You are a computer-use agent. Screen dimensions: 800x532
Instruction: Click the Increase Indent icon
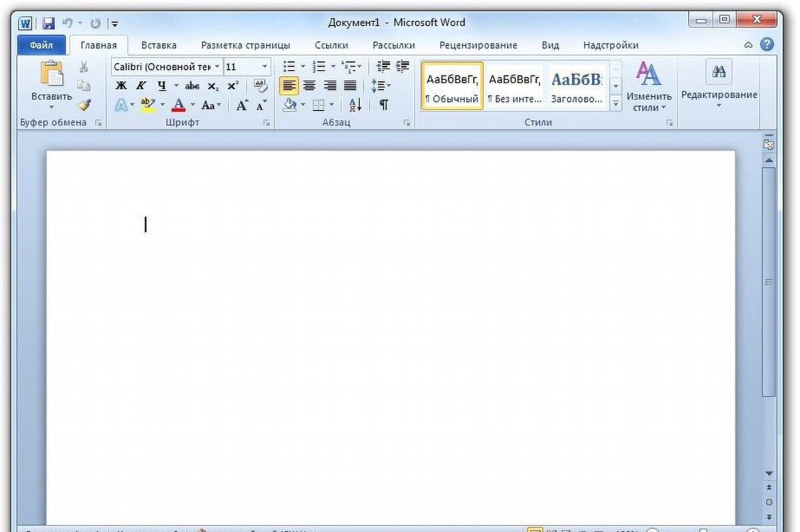[x=403, y=66]
